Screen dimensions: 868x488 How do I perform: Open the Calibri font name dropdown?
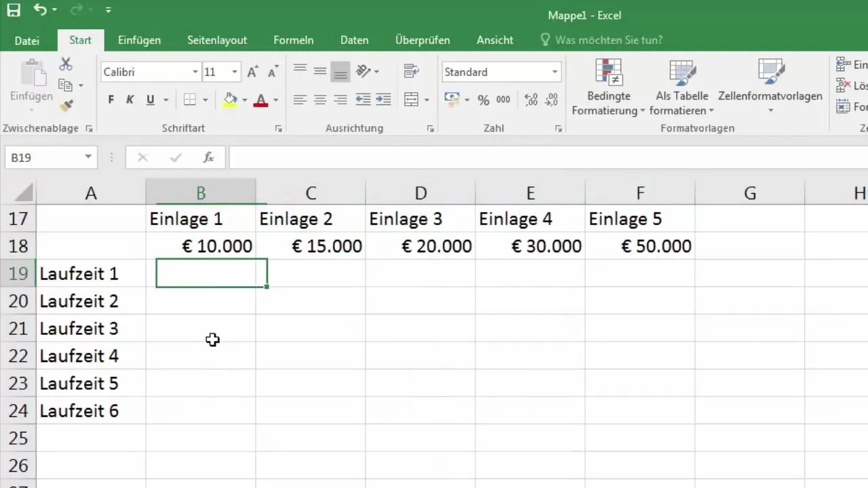click(x=195, y=72)
